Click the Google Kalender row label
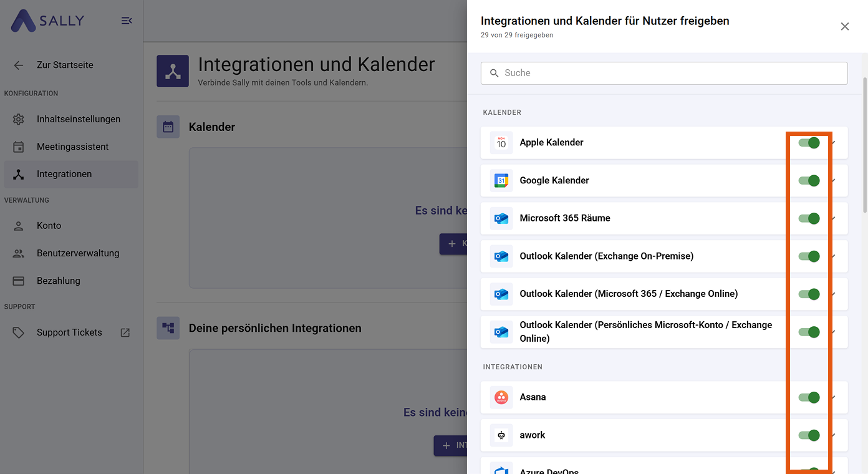The image size is (868, 474). coord(554,180)
